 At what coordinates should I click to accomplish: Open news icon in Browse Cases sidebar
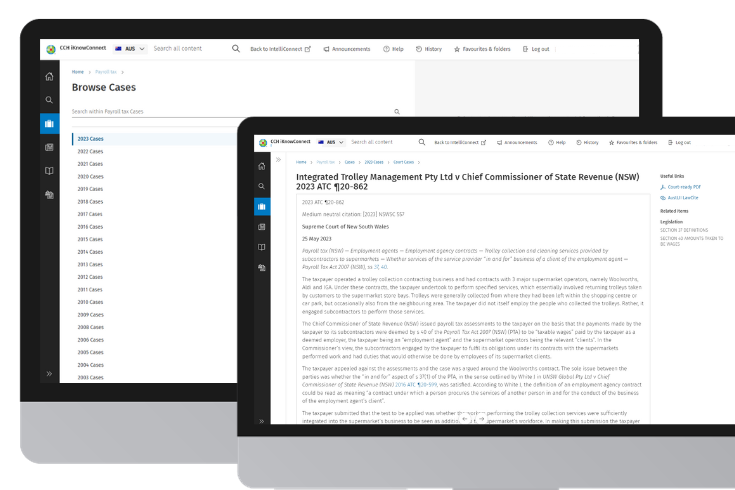(48, 147)
